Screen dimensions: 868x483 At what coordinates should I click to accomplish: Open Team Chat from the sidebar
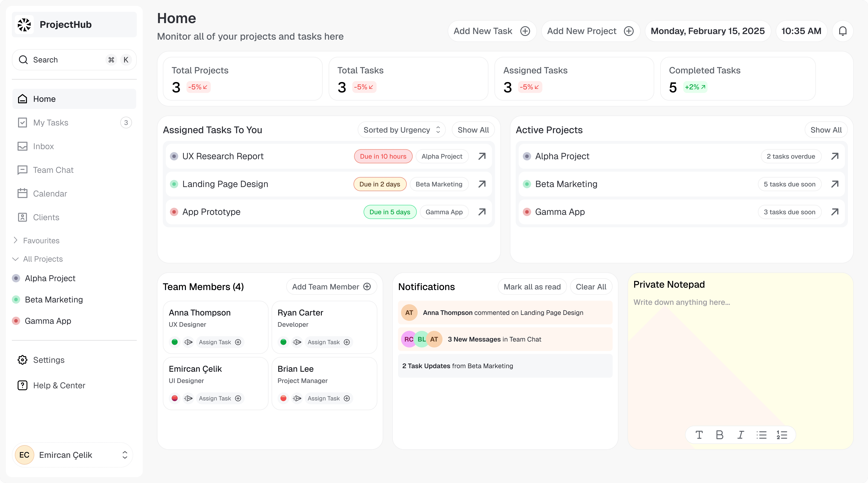tap(53, 170)
